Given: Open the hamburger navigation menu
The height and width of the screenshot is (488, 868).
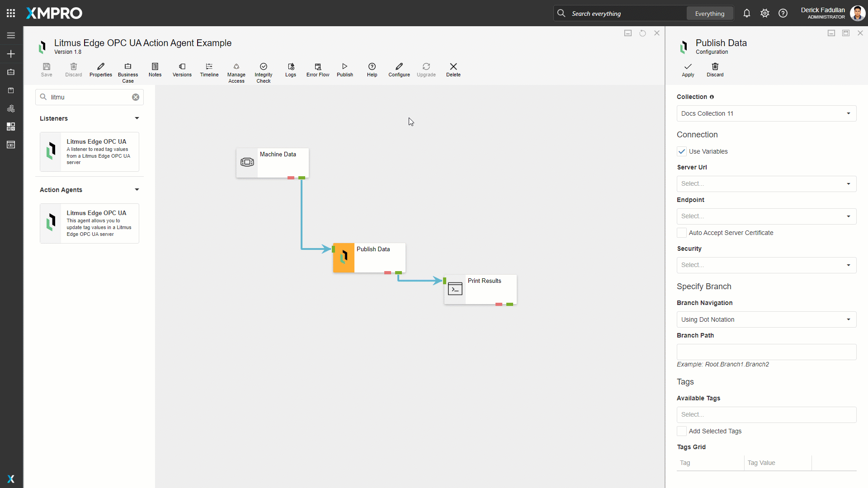Looking at the screenshot, I should click(x=11, y=35).
